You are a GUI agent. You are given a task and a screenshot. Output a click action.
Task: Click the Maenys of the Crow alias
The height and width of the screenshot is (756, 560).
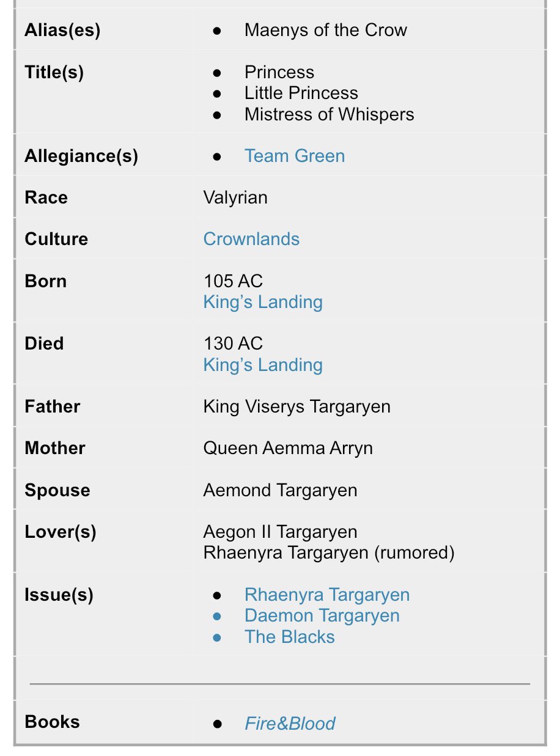tap(325, 30)
